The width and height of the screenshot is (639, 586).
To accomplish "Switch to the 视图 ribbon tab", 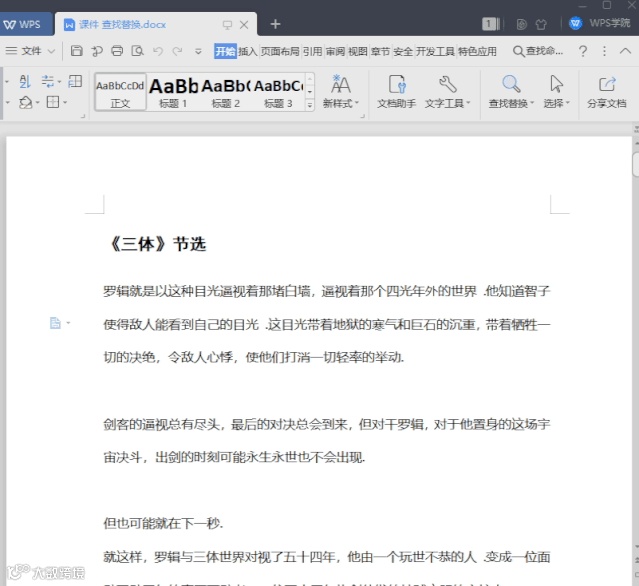I will (358, 51).
